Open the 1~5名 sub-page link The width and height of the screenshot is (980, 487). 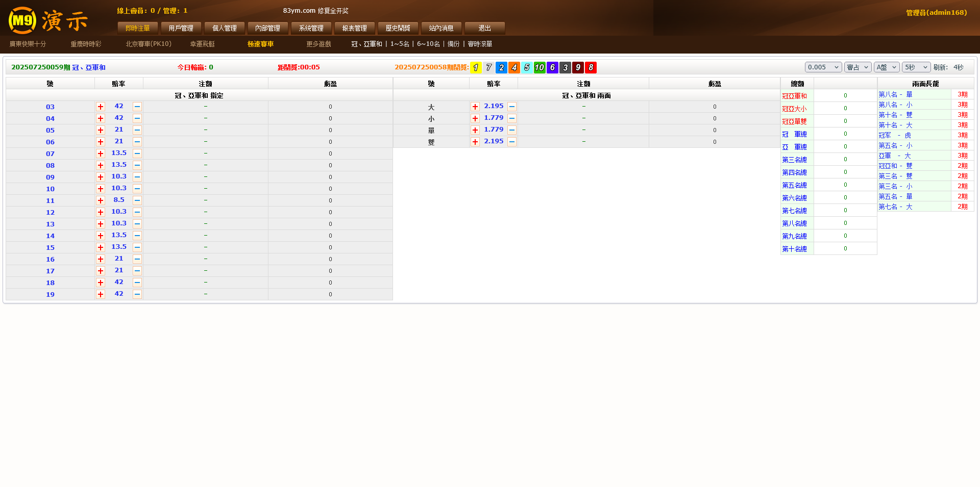[400, 44]
